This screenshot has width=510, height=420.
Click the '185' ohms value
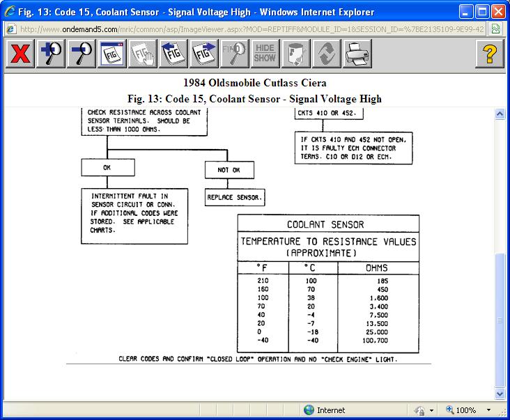coord(382,281)
